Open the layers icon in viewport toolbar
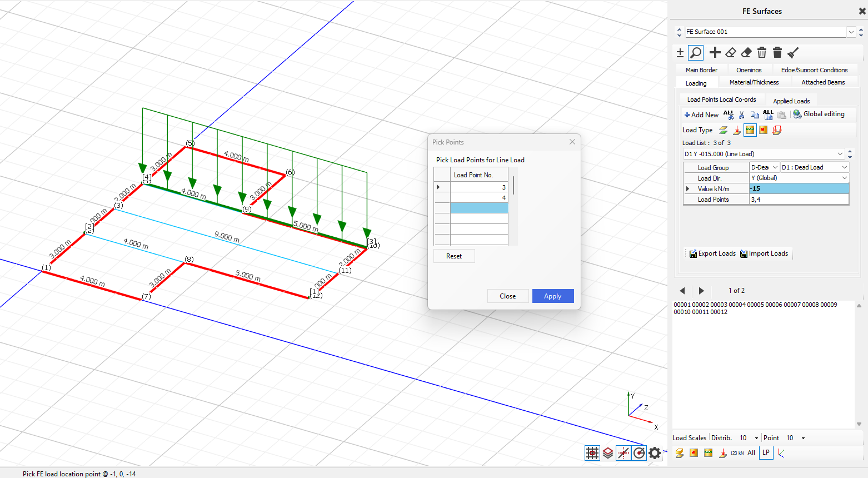The height and width of the screenshot is (478, 868). (x=608, y=453)
